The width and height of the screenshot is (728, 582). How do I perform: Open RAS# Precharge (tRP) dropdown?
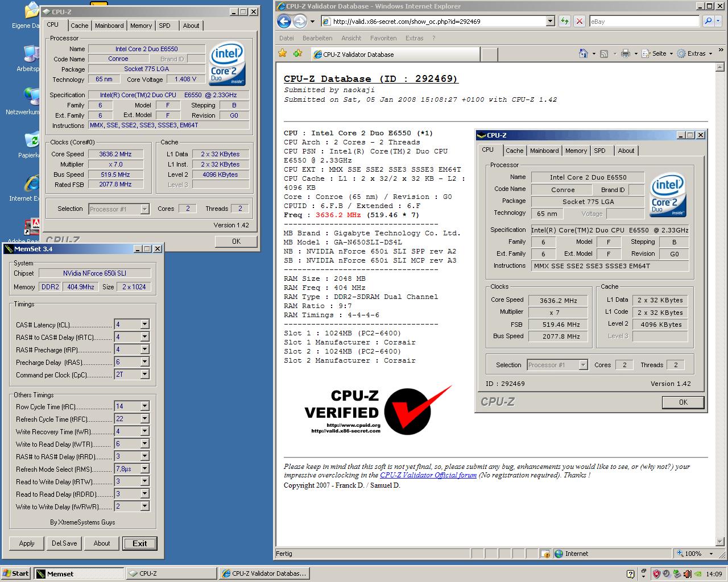point(144,350)
